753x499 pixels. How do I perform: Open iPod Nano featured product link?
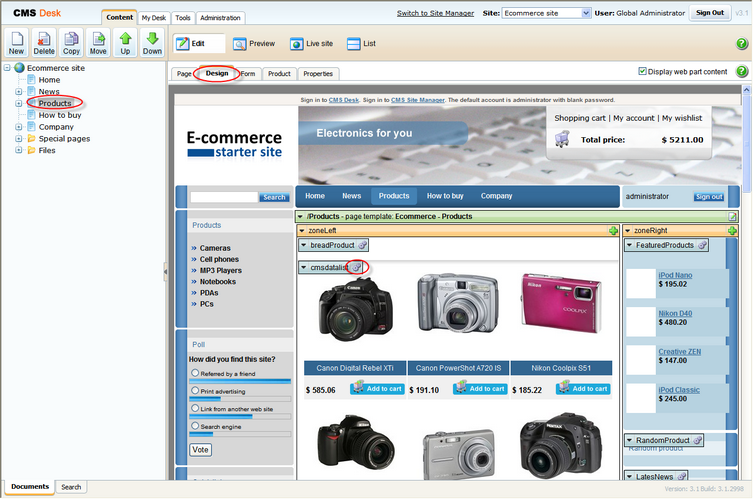[x=675, y=275]
